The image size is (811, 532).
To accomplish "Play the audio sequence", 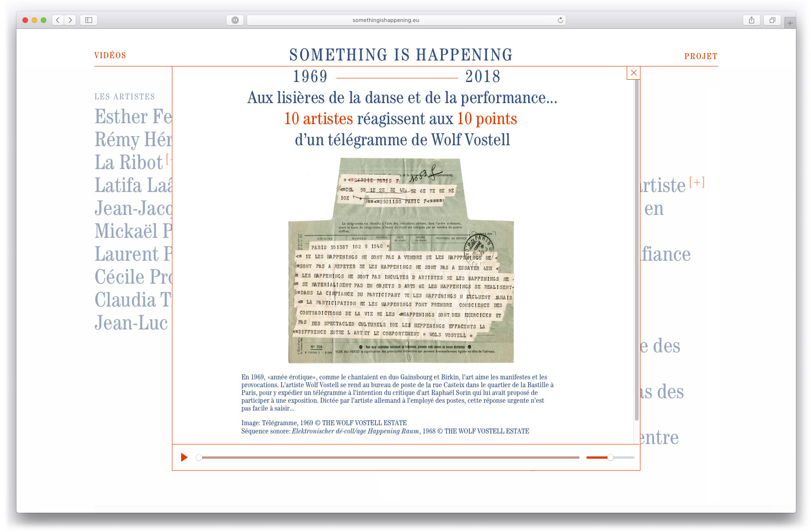I will (x=184, y=457).
